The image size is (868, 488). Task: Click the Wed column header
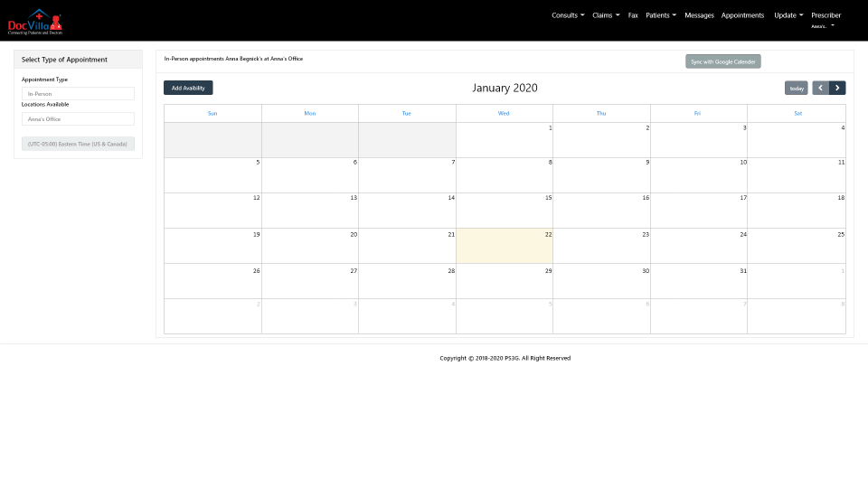pyautogui.click(x=504, y=114)
